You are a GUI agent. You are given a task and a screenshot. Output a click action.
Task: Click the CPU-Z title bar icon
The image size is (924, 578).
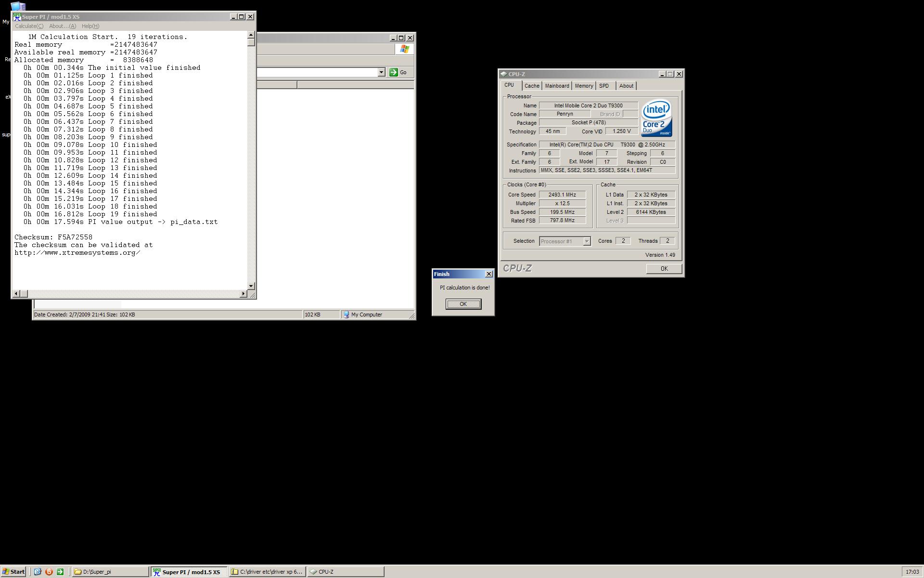[504, 74]
